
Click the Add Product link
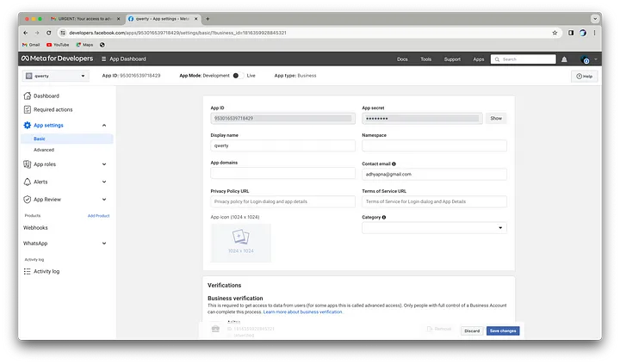(x=98, y=216)
